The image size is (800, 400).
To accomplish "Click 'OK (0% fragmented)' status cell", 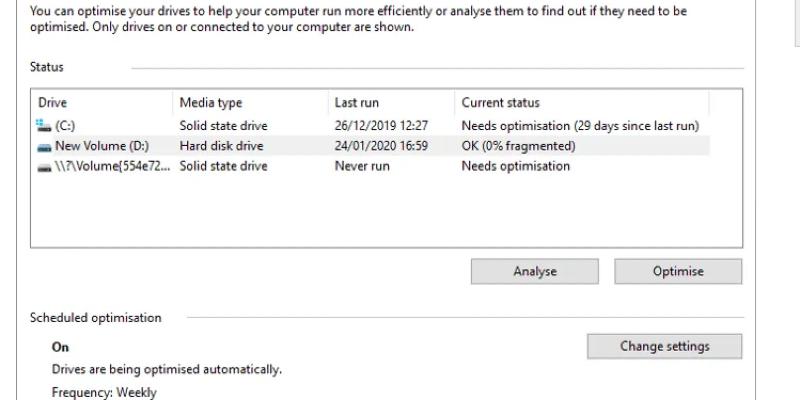I will coord(518,146).
